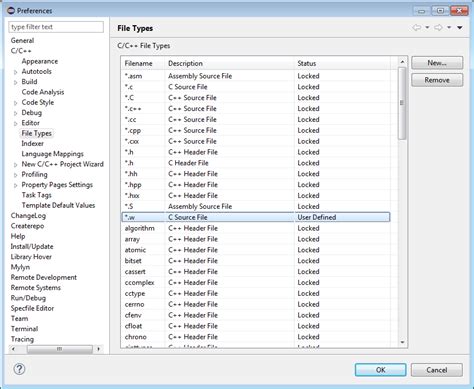Dismiss dialog with Cancel button
Viewport: 474px width, 389px height.
[x=437, y=370]
